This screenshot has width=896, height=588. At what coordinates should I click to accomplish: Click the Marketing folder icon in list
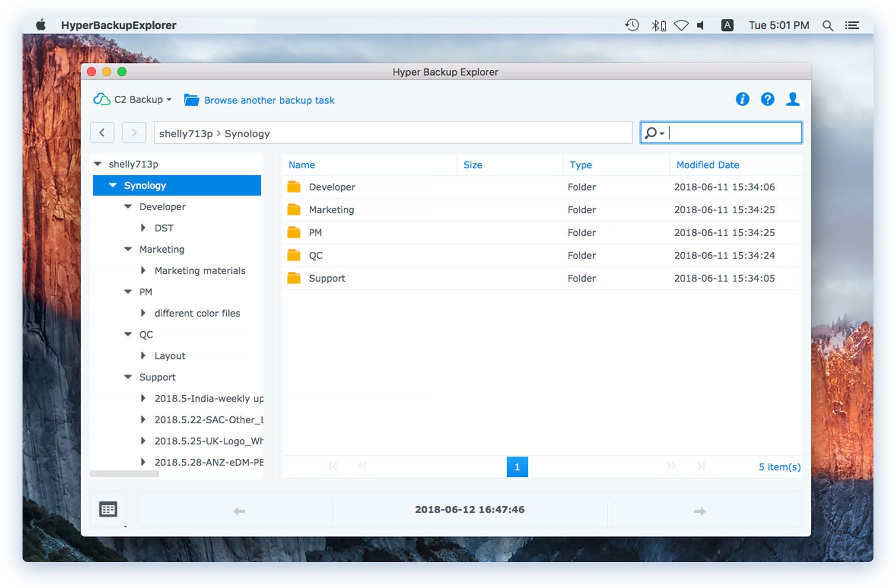click(294, 209)
